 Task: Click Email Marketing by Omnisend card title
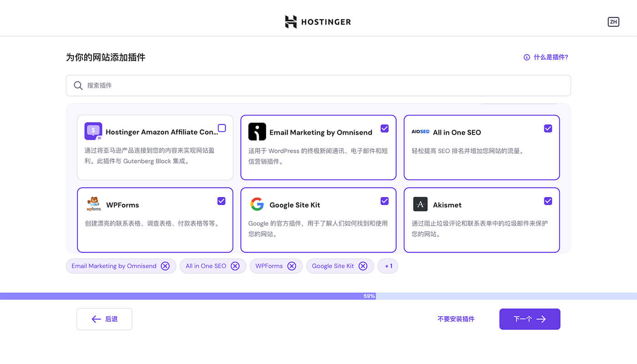(321, 132)
